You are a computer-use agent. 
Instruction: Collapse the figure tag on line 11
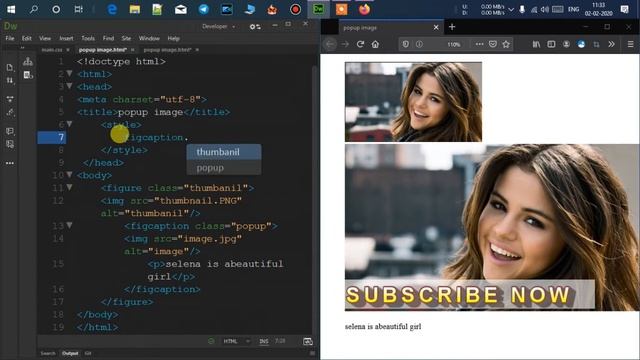click(x=69, y=187)
